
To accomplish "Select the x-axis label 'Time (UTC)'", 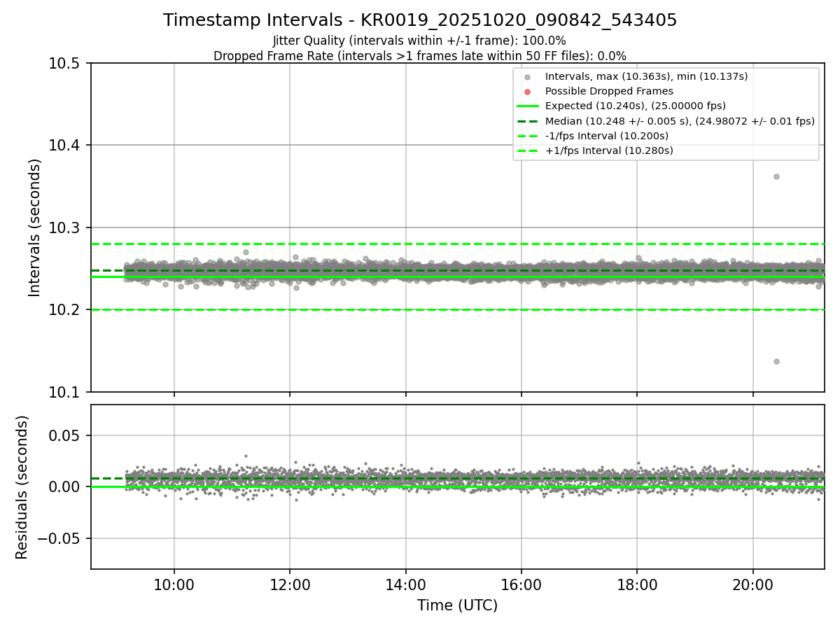I will [458, 605].
